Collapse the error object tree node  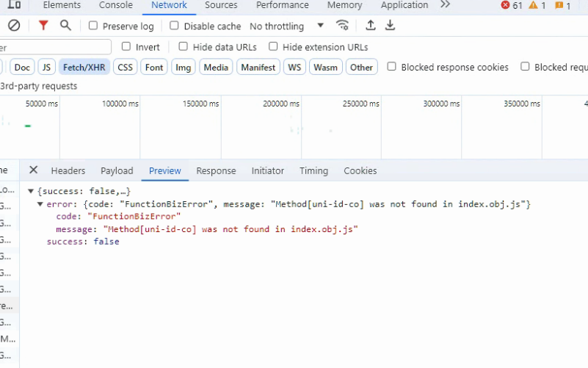[40, 204]
